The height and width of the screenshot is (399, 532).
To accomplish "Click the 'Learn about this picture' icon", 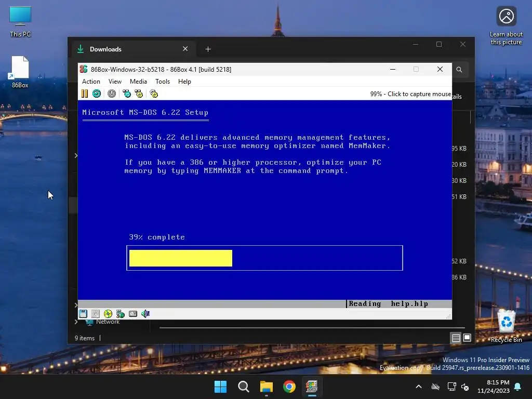I will pos(506,25).
